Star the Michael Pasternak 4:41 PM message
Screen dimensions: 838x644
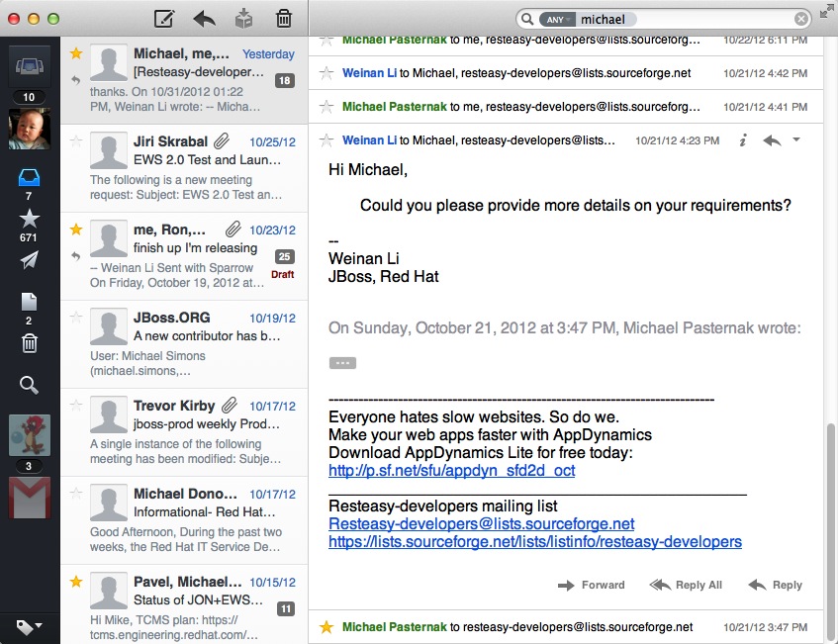coord(326,107)
